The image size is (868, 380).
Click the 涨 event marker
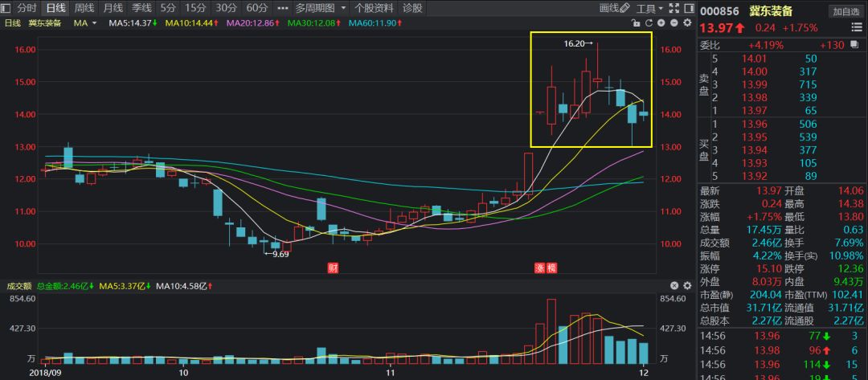539,268
